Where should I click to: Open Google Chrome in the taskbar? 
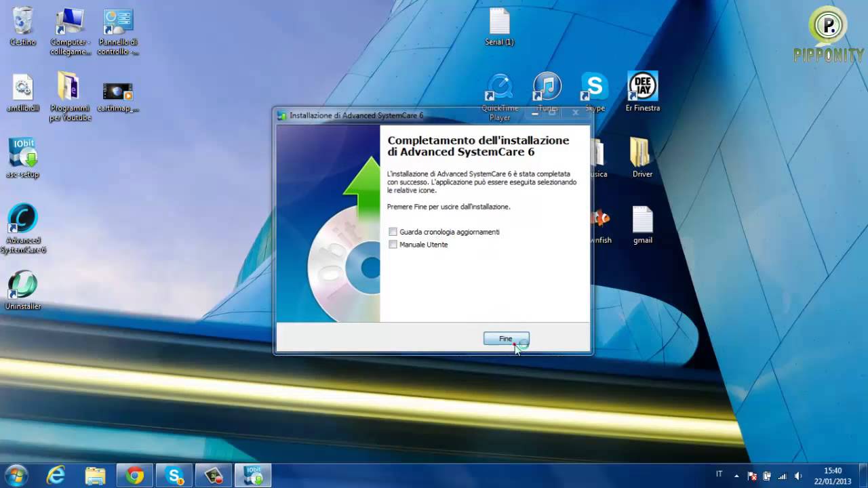[x=135, y=476]
